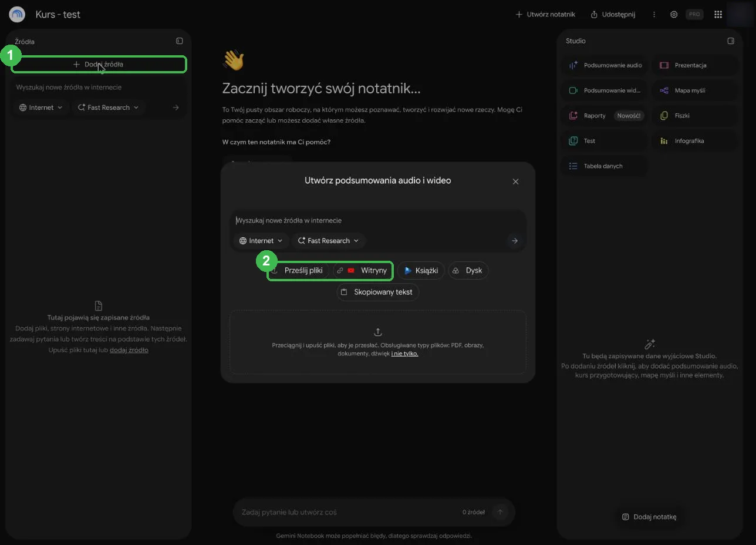Click the Dodaj notatkę button
The image size is (756, 545).
[x=649, y=517]
